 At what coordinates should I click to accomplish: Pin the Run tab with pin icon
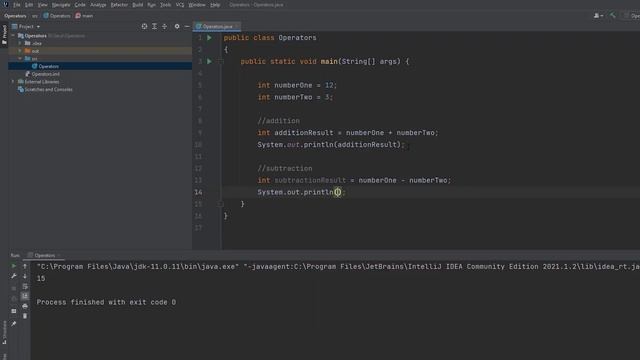point(13,324)
